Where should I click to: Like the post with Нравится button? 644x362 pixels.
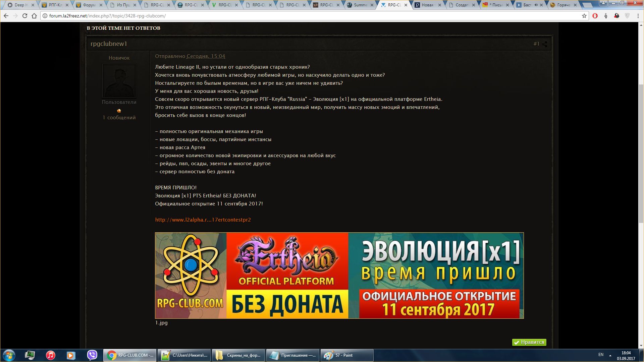pyautogui.click(x=529, y=342)
